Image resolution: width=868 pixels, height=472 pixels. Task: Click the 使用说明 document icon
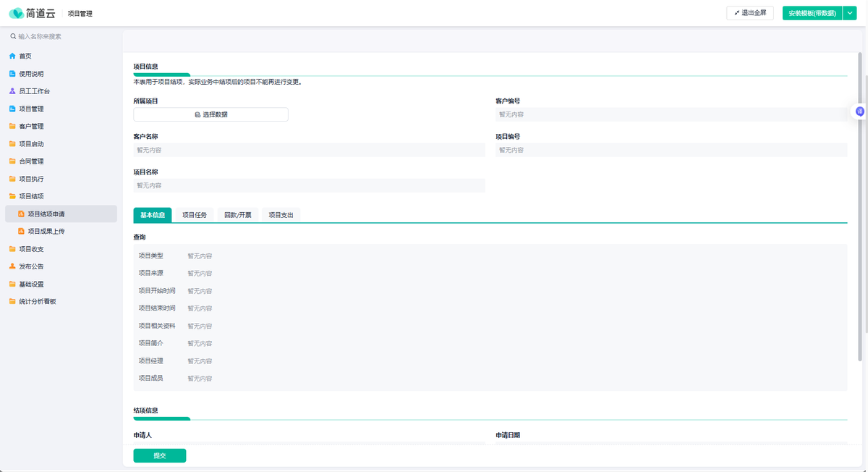tap(12, 74)
